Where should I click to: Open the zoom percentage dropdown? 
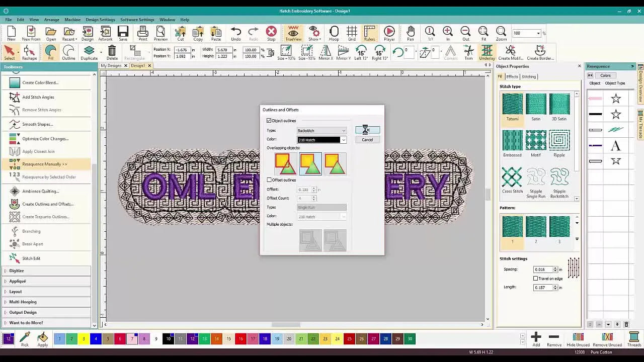pyautogui.click(x=538, y=33)
